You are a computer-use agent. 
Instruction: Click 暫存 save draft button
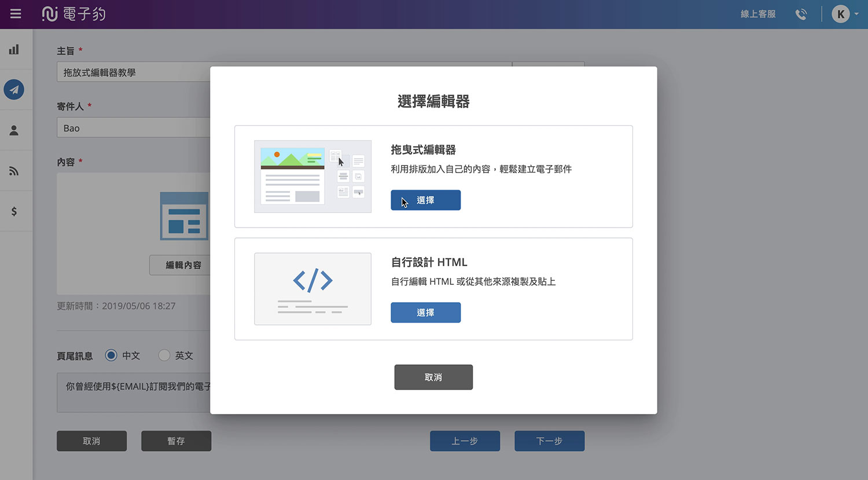pos(176,441)
